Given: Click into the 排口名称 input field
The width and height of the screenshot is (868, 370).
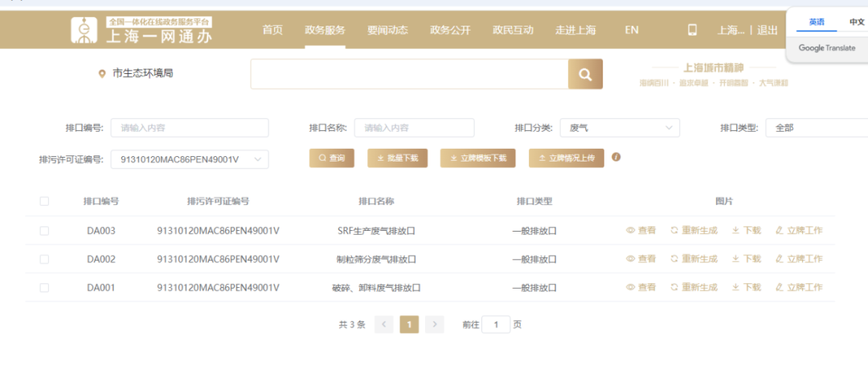Looking at the screenshot, I should click(x=414, y=128).
